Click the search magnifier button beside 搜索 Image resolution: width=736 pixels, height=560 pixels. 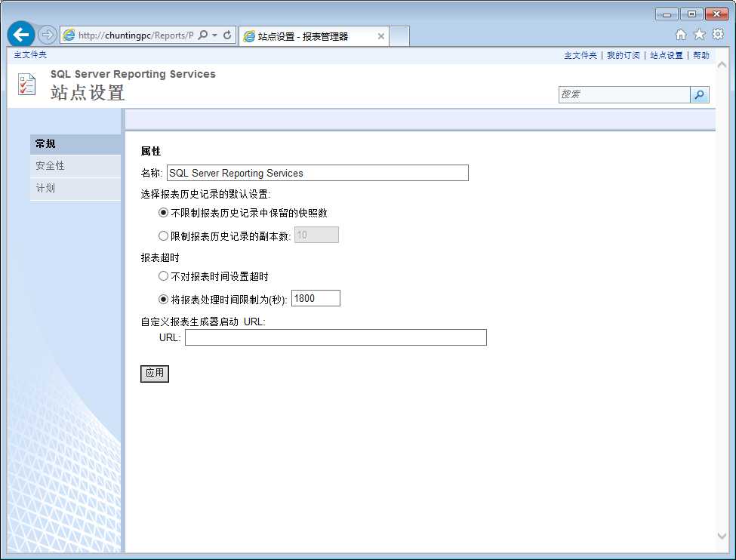coord(699,94)
